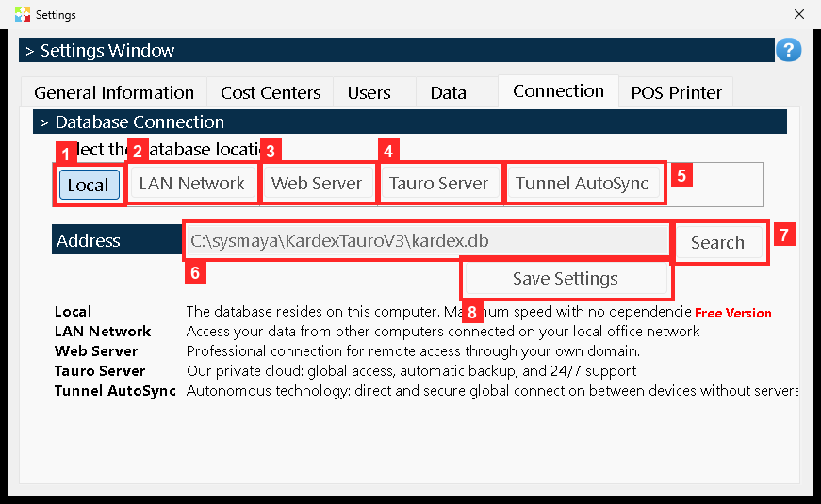Close the Settings window
This screenshot has height=504, width=821.
799,14
